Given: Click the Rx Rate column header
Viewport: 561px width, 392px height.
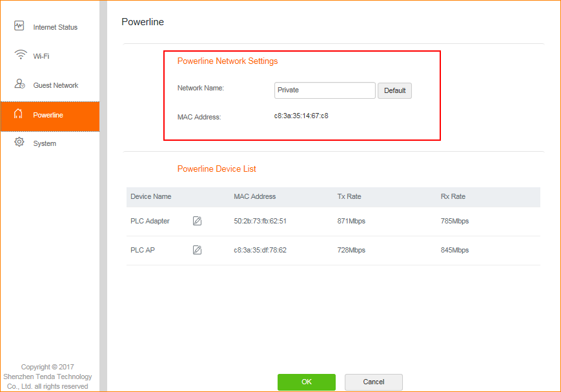Looking at the screenshot, I should 453,196.
